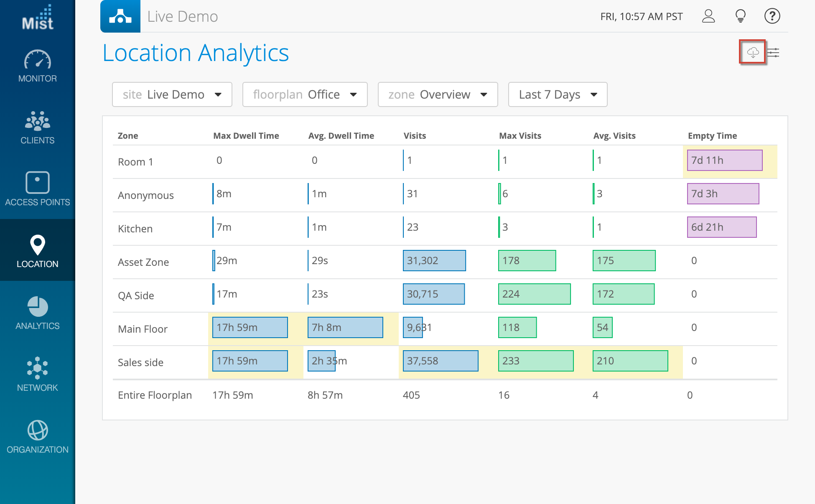
Task: Change the Last 7 Days time range
Action: point(558,94)
